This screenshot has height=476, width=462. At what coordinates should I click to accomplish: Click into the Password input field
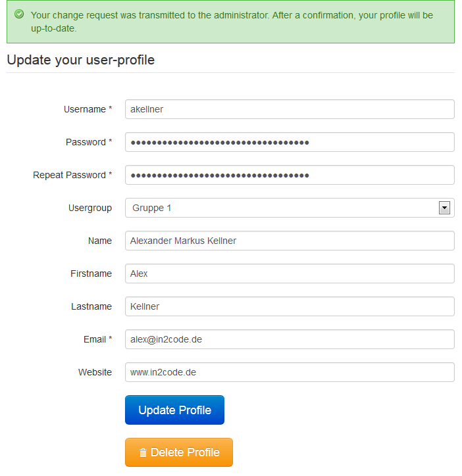point(290,142)
